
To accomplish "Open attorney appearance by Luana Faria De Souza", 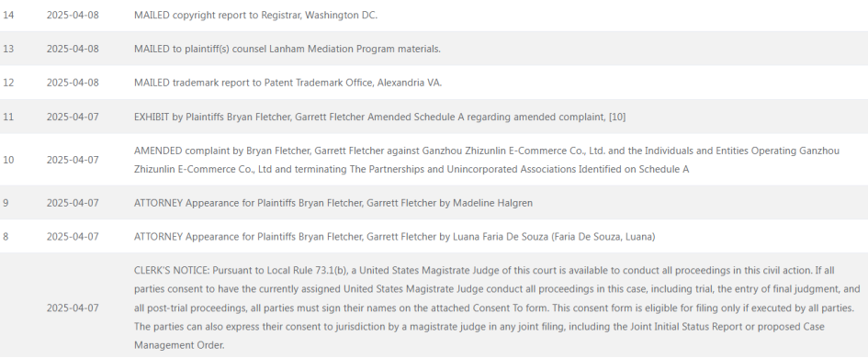I will pyautogui.click(x=395, y=237).
